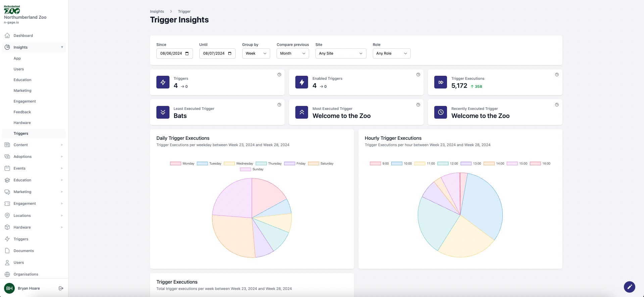Click the logout icon beside Bryan Hoare
The image size is (644, 297).
coord(61,288)
